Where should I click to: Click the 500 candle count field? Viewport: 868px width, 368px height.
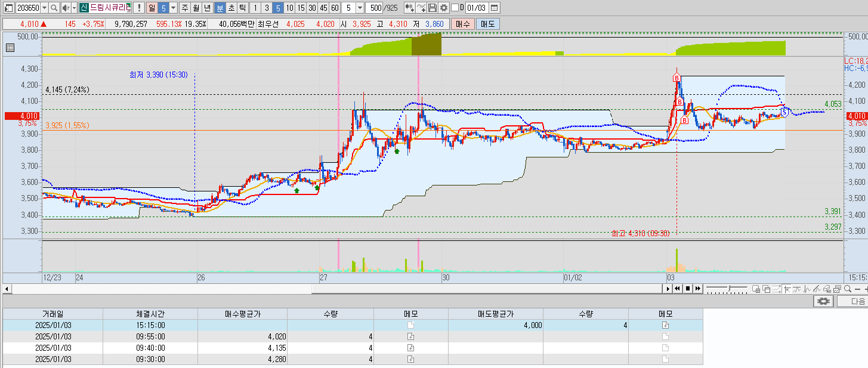(374, 8)
